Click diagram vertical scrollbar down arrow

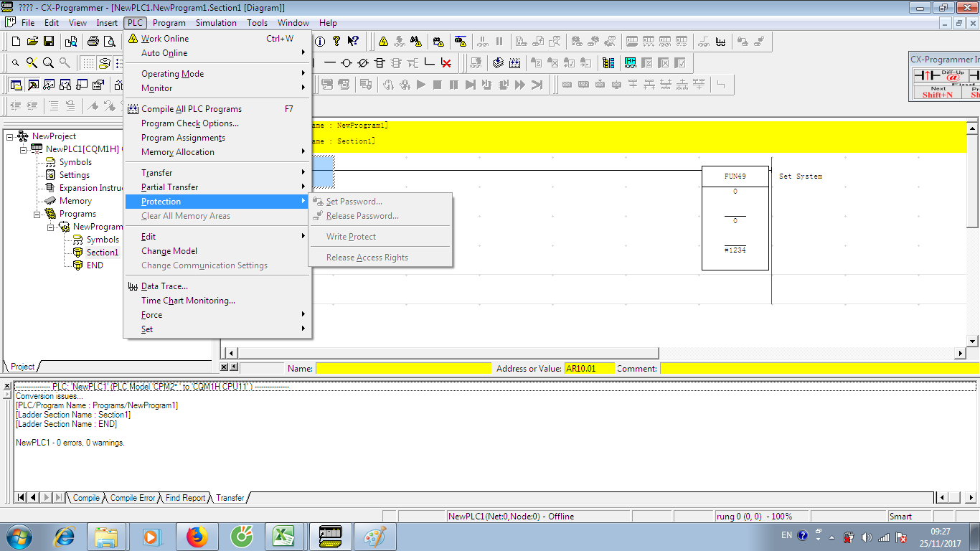972,342
